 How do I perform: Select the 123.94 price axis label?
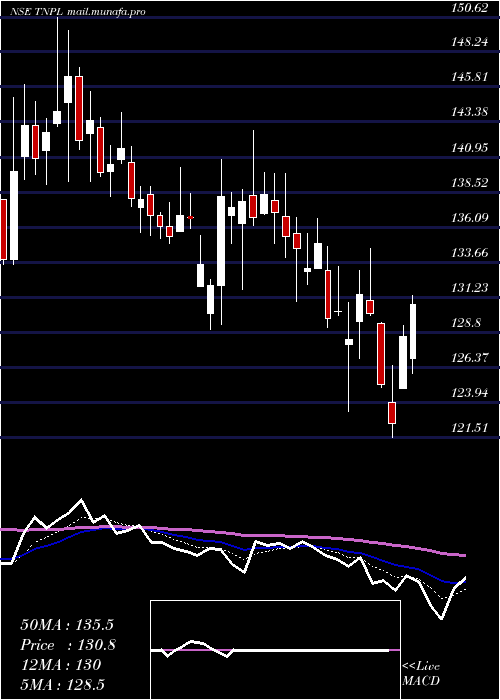[x=469, y=393]
